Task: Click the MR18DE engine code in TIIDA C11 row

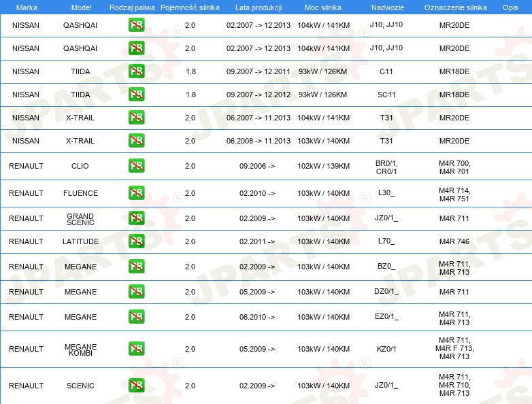Action: (454, 71)
